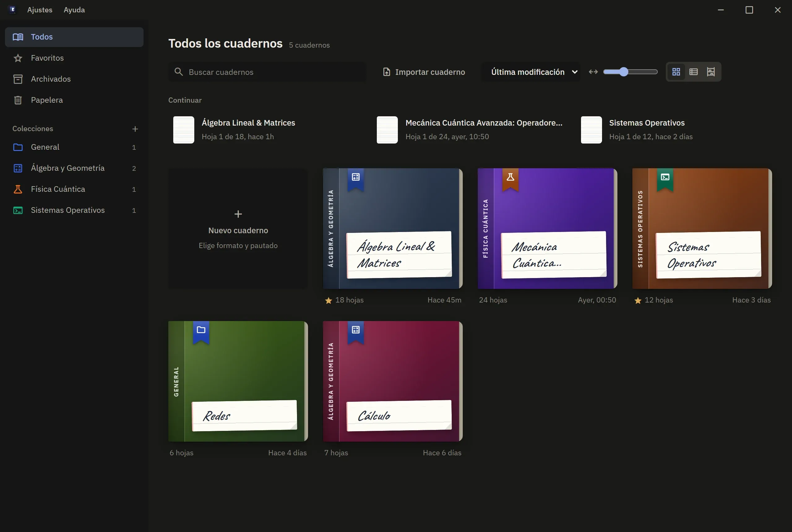The width and height of the screenshot is (792, 532).
Task: Continue Mecánica Cuántica Avanzada notebook
Action: [x=472, y=130]
